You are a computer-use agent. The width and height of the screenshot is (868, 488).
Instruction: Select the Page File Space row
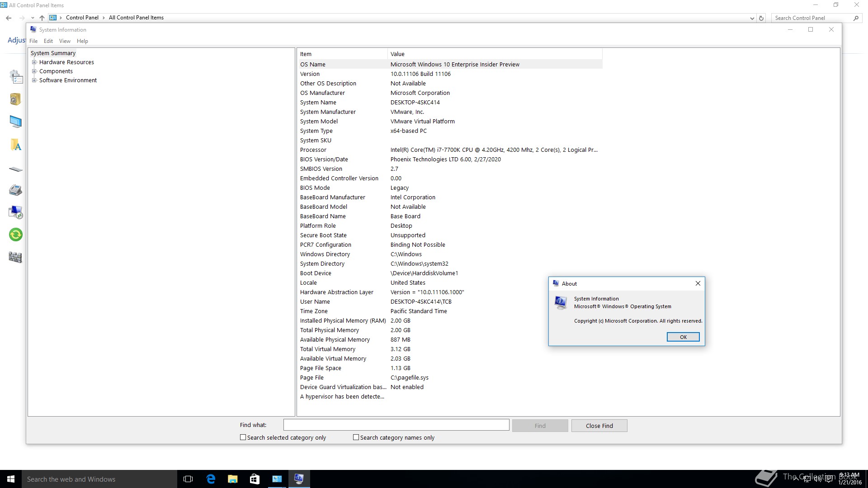pyautogui.click(x=450, y=368)
